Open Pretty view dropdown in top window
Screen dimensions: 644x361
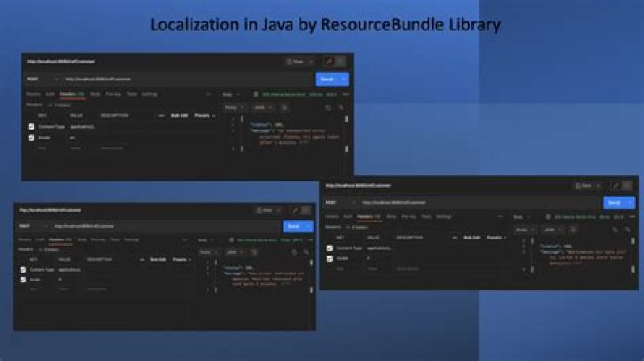coord(234,107)
